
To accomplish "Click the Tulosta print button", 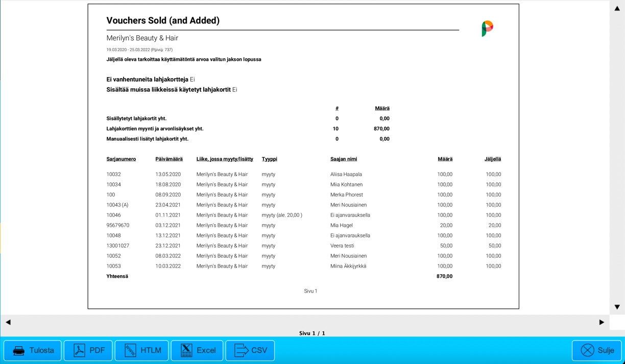I will coord(33,350).
